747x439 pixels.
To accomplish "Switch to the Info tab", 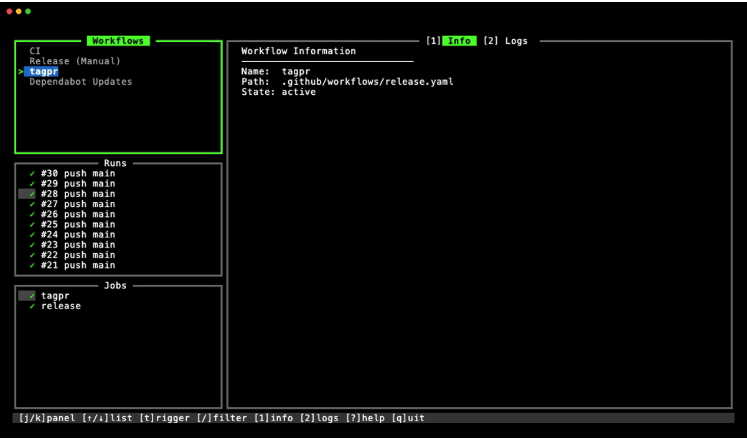I will [x=459, y=41].
